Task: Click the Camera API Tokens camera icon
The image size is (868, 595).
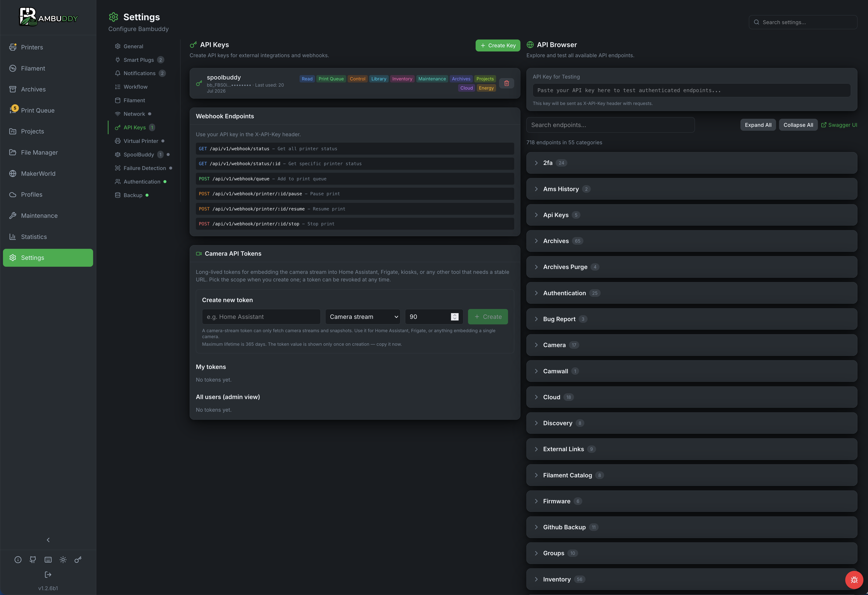Action: 199,253
